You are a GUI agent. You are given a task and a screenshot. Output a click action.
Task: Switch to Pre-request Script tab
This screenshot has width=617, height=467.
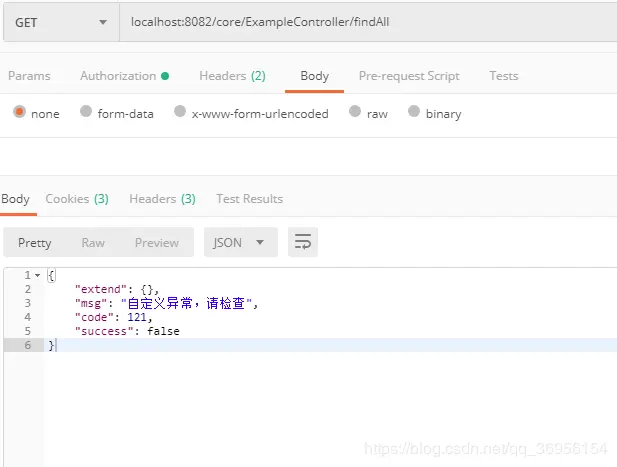[409, 76]
